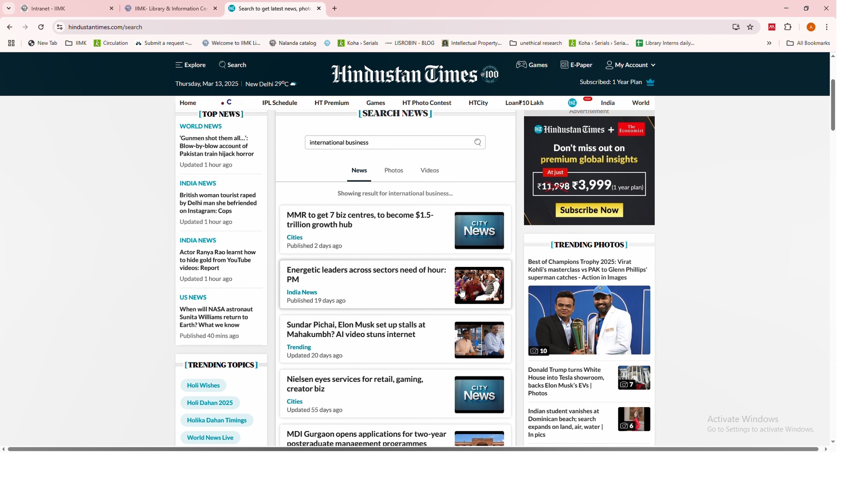The image size is (868, 494).
Task: Open the Chrome three-dot menu
Action: click(826, 27)
